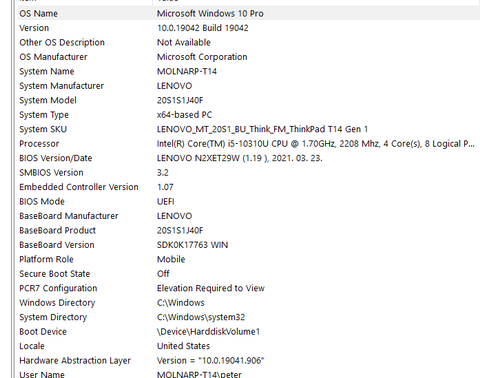Viewport: 480px width, 378px height.
Task: Select the OS Manufacturer row
Action: click(x=249, y=57)
